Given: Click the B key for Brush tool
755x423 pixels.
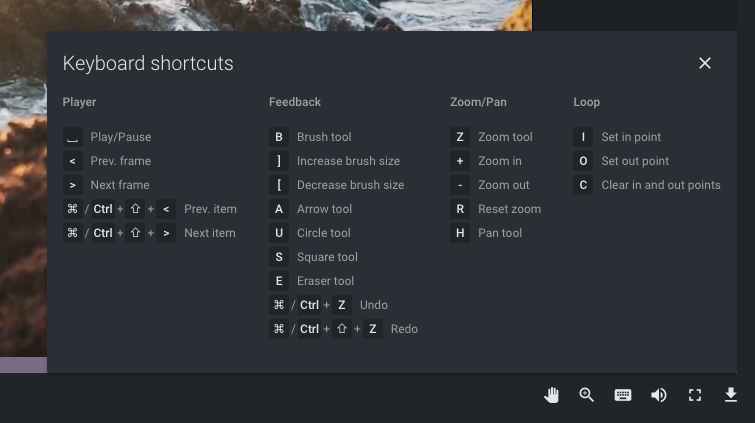Looking at the screenshot, I should pos(279,137).
